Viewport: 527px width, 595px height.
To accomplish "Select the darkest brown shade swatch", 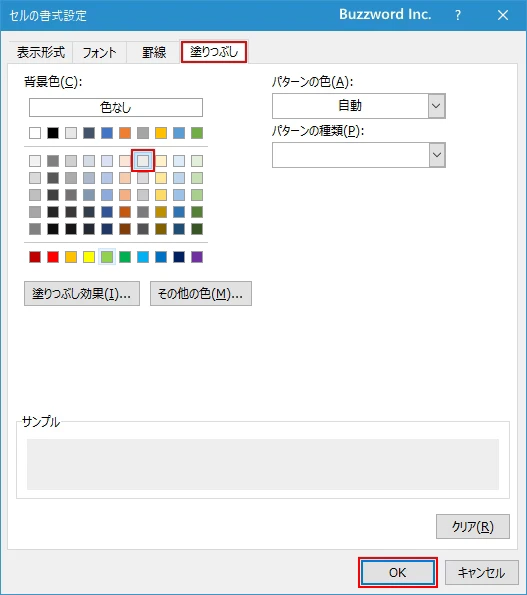I will pos(125,229).
